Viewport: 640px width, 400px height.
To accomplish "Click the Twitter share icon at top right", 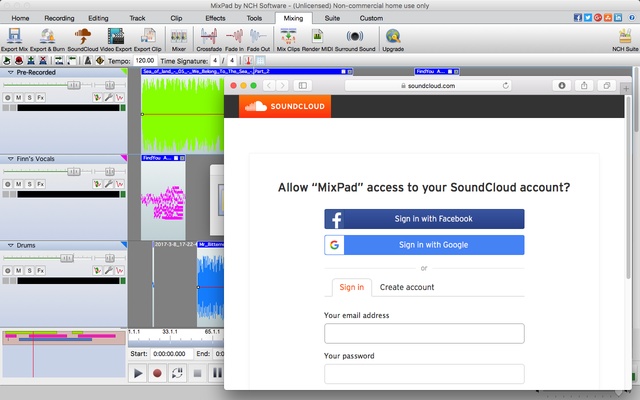I will [x=588, y=18].
